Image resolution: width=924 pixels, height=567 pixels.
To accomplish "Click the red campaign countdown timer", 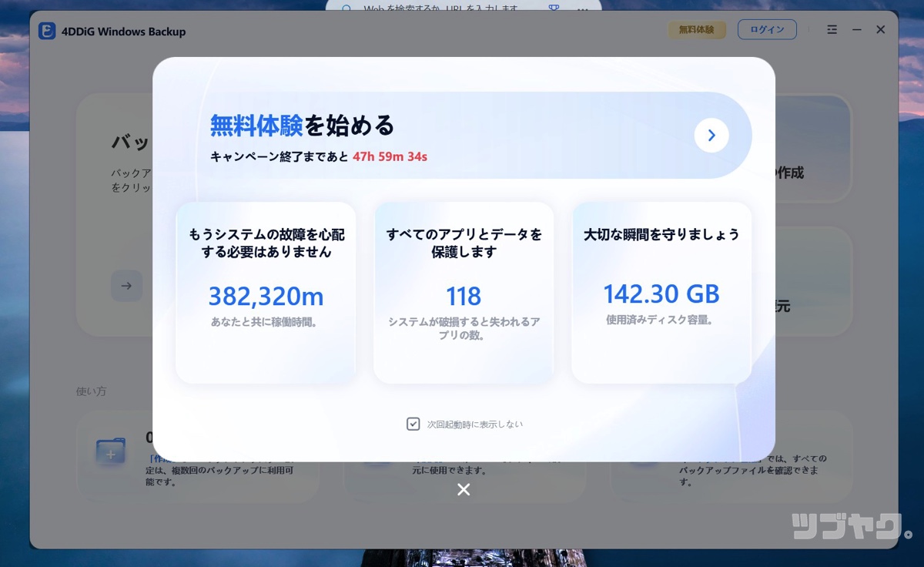I will (390, 156).
